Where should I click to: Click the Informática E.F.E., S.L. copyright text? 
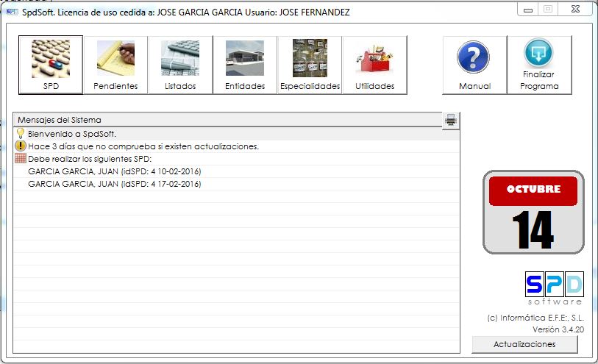[x=535, y=318]
